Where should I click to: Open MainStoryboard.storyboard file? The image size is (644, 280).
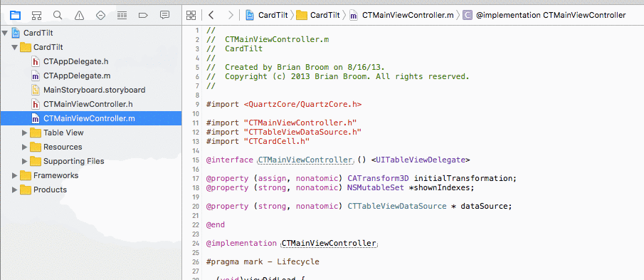tap(94, 90)
